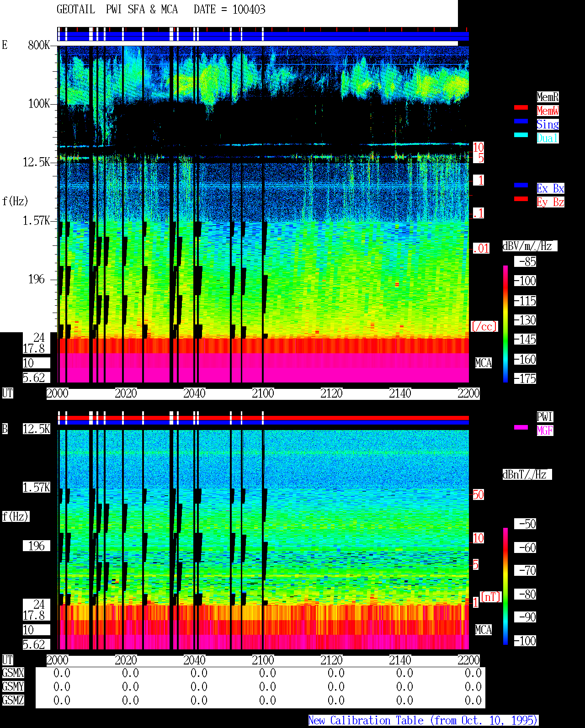Click the dBV/m/√Hz color scale bar
585x728 pixels.
(x=505, y=324)
